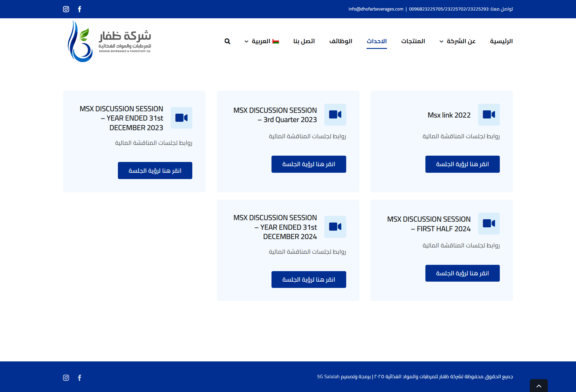
Task: Click the video camera icon beside Msx link 2022
Action: pos(489,115)
